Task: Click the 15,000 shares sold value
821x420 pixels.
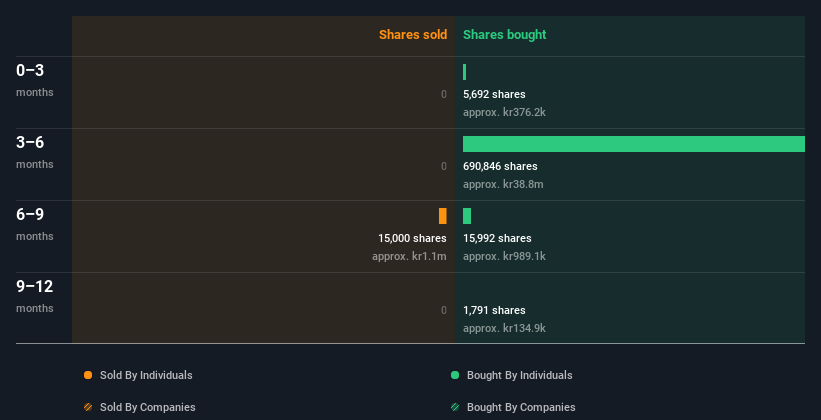Action: point(413,238)
